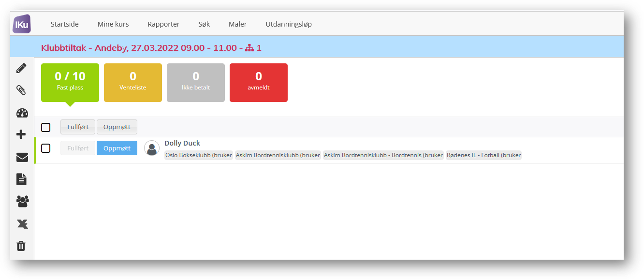Mark Dolly Duck as Oppmøtt (blue button)
Screen dimensions: 644x280
pos(117,148)
